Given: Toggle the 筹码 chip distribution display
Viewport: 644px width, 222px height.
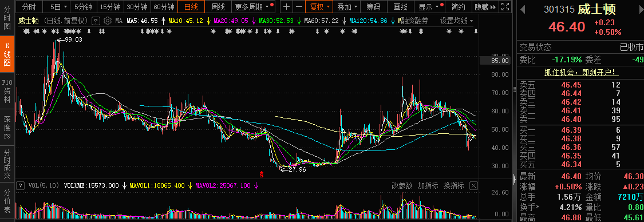Looking at the screenshot, I should click(x=373, y=6).
